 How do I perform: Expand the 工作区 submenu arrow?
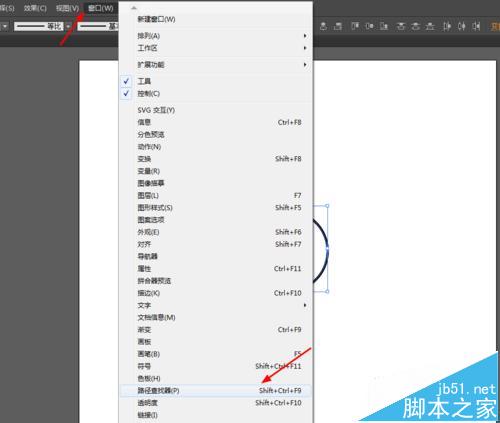[305, 48]
